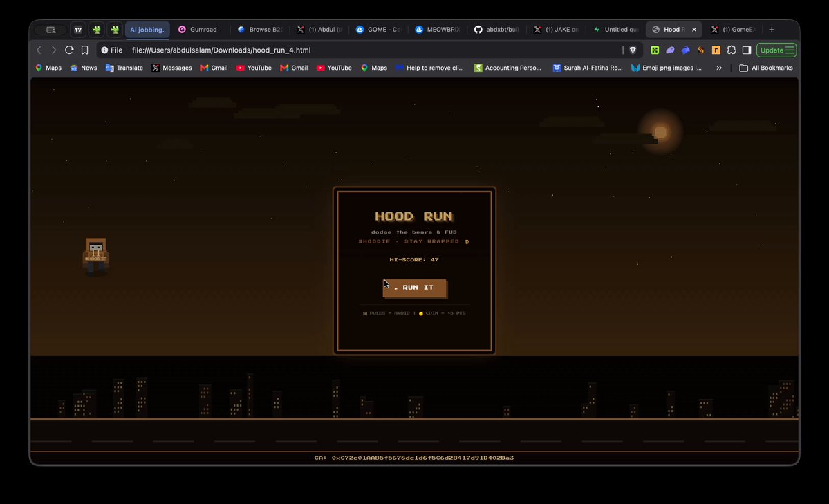Show the hidden bookmarks overflow chevron
This screenshot has width=829, height=504.
[x=719, y=68]
